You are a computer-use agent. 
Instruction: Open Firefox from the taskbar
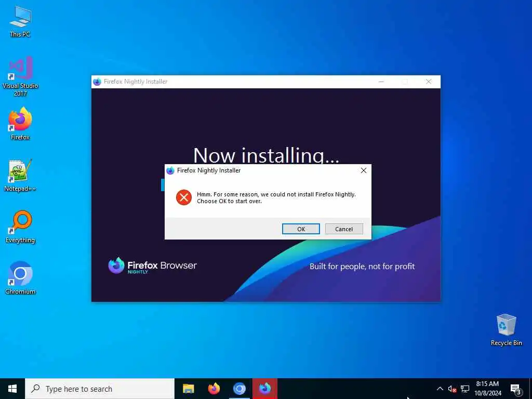pyautogui.click(x=214, y=389)
